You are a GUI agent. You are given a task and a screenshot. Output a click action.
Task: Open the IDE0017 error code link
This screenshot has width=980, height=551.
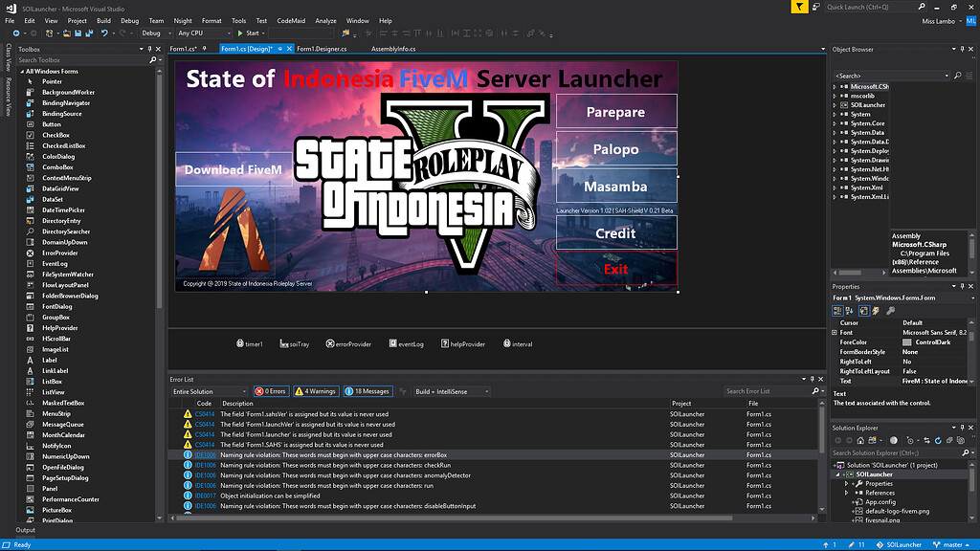[205, 496]
